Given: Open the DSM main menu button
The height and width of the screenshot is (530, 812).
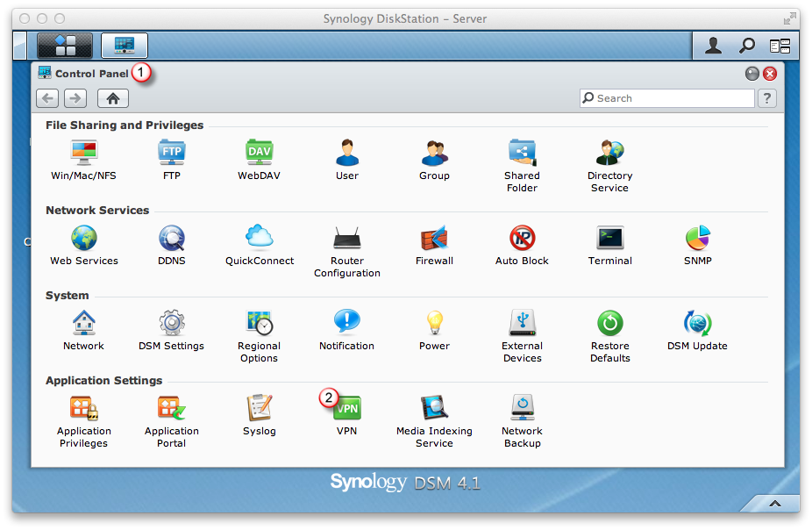Looking at the screenshot, I should tap(65, 45).
